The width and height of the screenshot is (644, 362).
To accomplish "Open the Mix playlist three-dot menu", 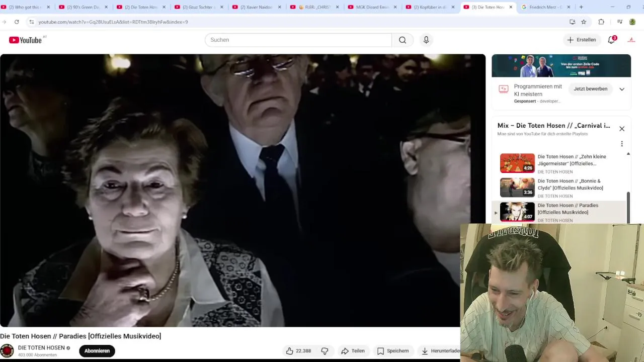I will (x=622, y=144).
